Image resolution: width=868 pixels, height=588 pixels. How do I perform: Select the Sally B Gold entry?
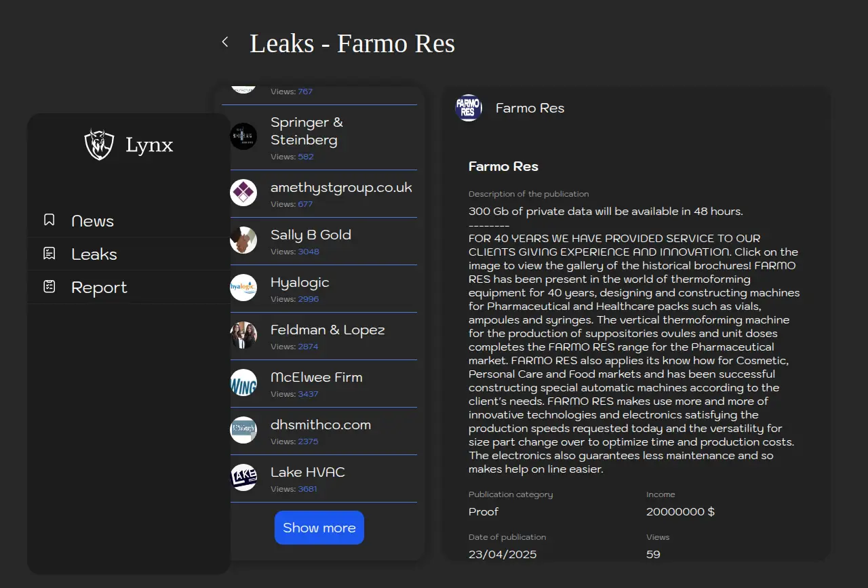(x=311, y=235)
